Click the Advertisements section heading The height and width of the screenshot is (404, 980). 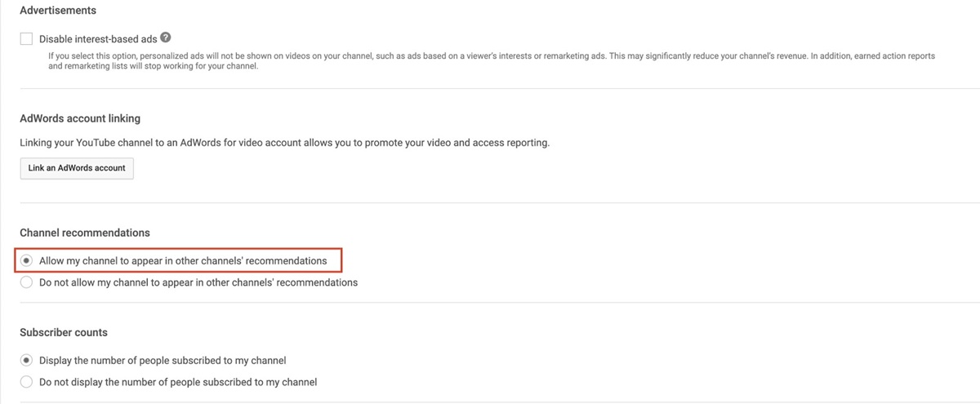(x=58, y=11)
